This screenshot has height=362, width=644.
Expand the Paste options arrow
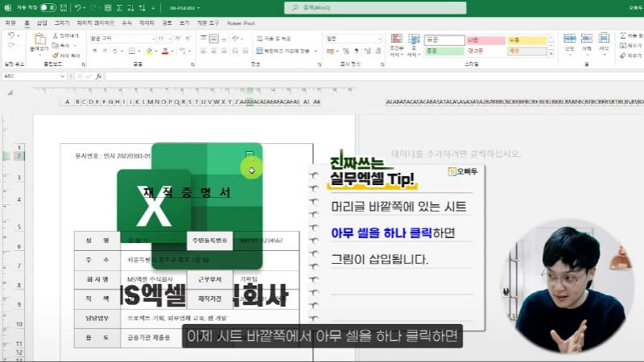(39, 54)
